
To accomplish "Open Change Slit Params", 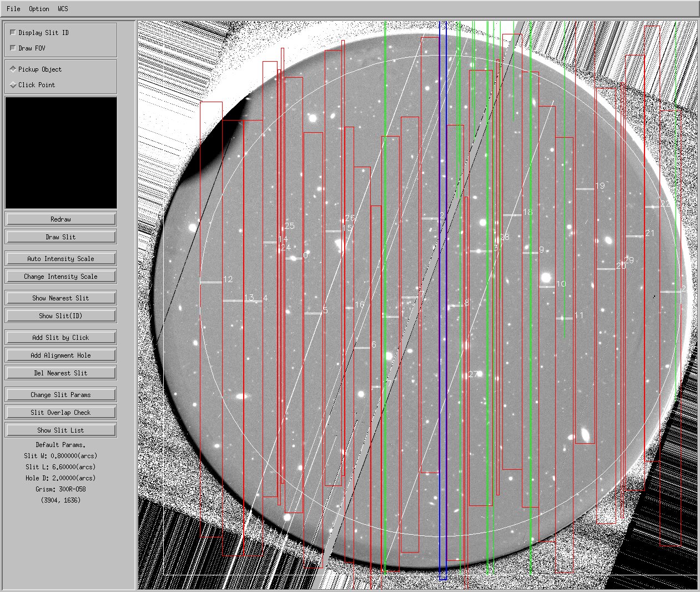I will (61, 394).
